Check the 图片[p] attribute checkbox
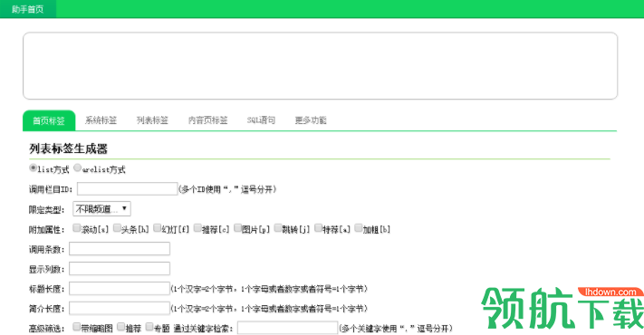This screenshot has width=644, height=335. pos(238,228)
